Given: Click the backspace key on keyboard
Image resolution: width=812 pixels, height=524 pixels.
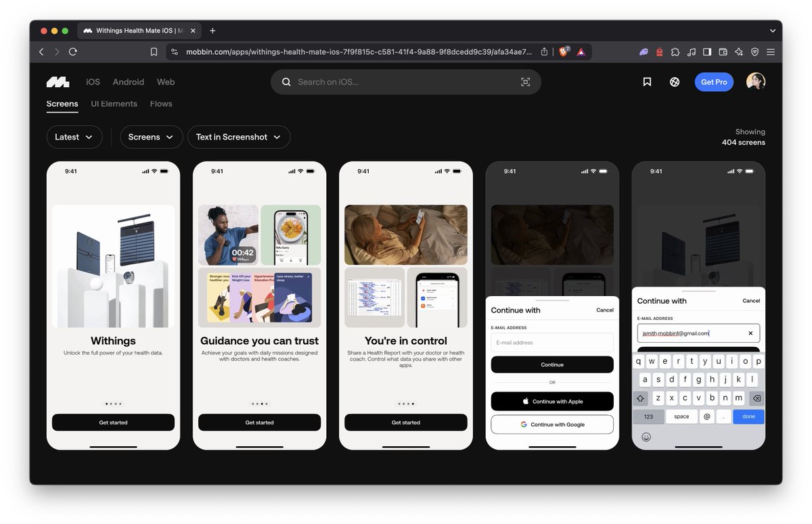Looking at the screenshot, I should click(x=757, y=398).
